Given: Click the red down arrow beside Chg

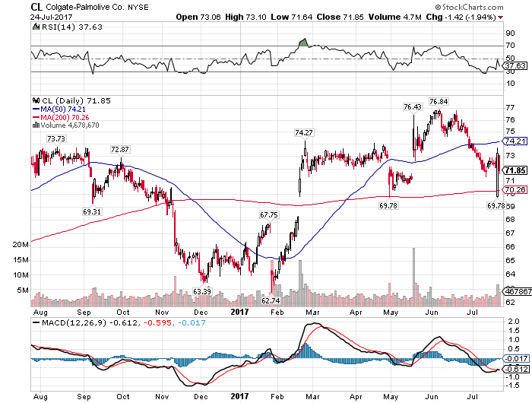Looking at the screenshot, I should tap(500, 17).
